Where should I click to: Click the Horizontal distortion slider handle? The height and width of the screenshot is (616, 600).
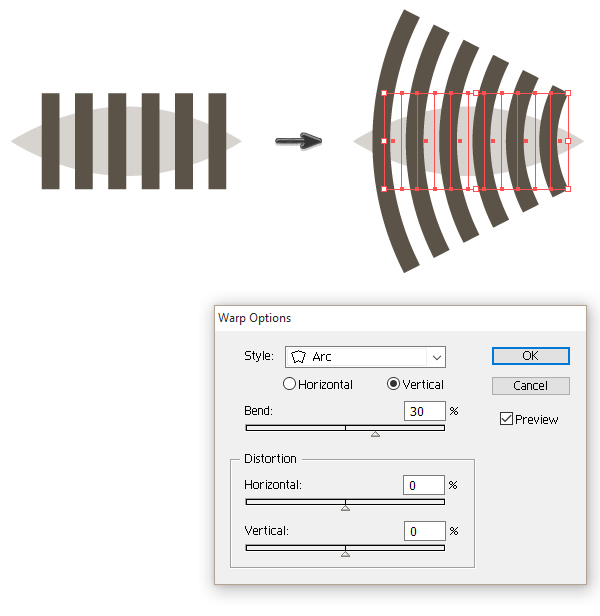345,508
